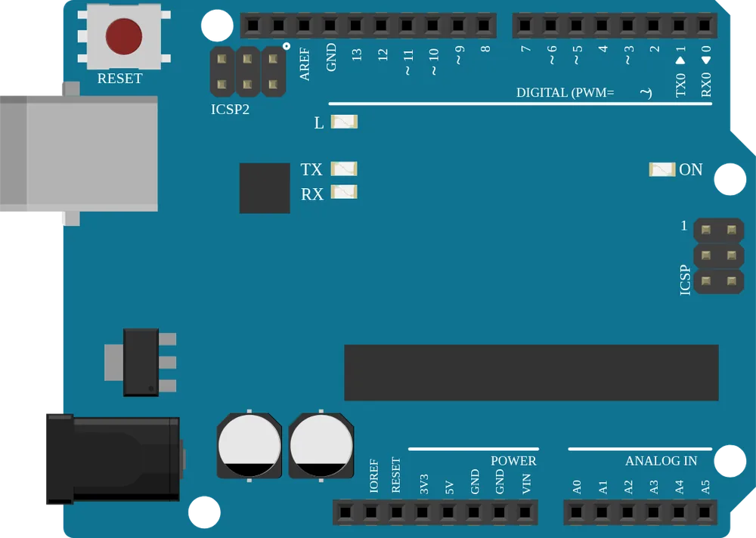Select PWM pin ~3 socket
This screenshot has width=756, height=538.
(x=627, y=25)
